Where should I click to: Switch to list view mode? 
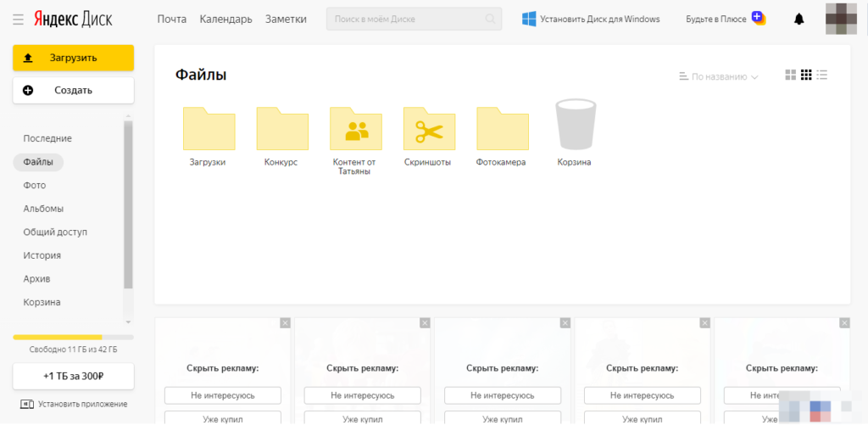pos(822,75)
